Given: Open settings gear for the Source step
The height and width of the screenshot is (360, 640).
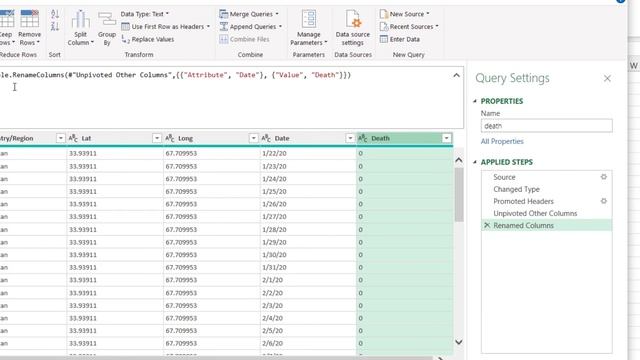Looking at the screenshot, I should 604,177.
